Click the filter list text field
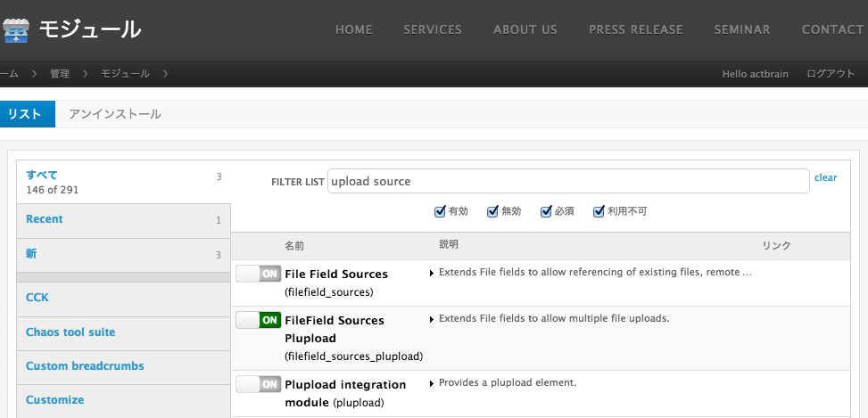Image resolution: width=868 pixels, height=418 pixels. (568, 181)
